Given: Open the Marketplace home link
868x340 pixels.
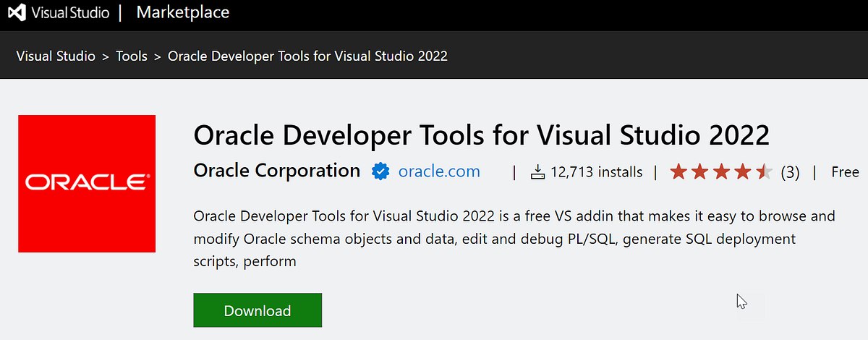Looking at the screenshot, I should pos(183,12).
